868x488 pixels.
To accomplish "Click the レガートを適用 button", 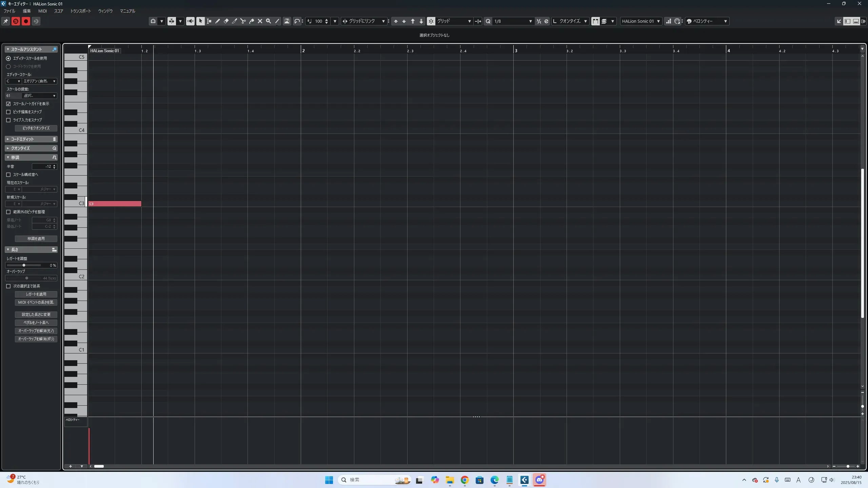I will (36, 294).
